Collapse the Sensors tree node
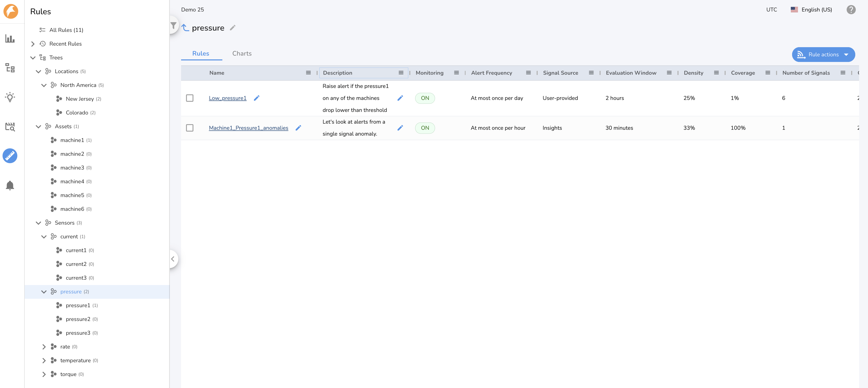868x388 pixels. [x=38, y=223]
